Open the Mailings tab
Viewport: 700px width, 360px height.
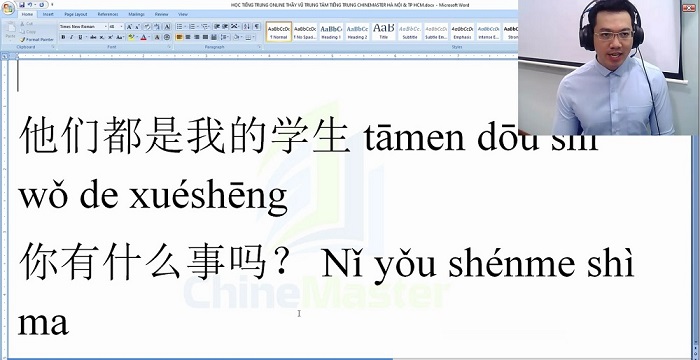(x=136, y=14)
